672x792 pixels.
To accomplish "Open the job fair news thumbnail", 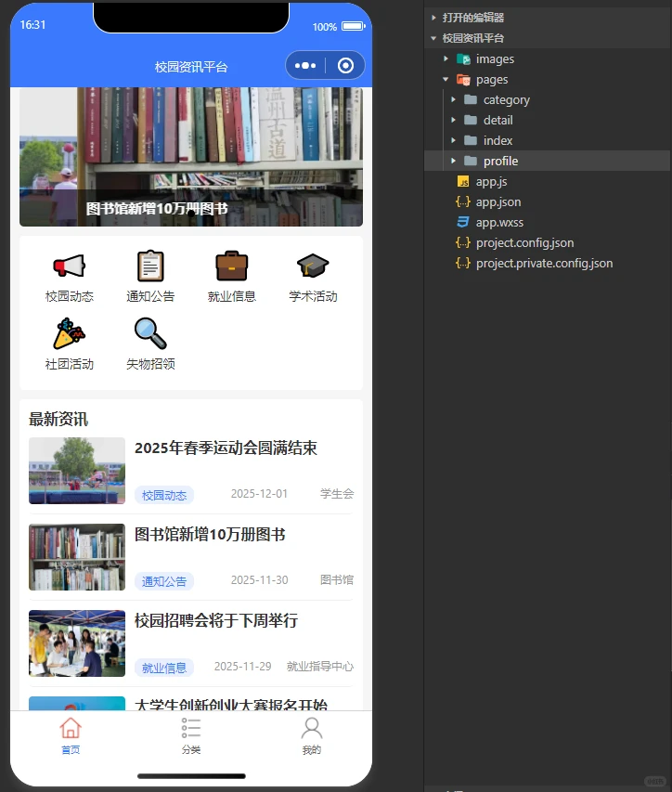I will coord(77,643).
